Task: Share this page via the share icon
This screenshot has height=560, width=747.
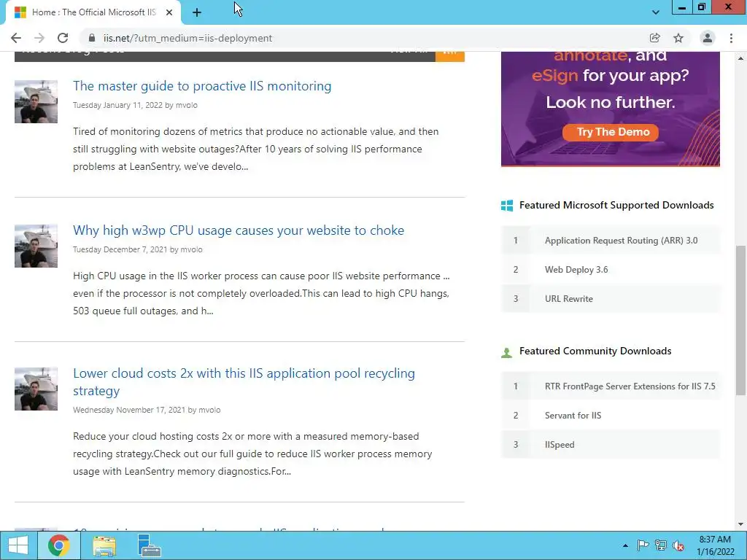Action: [654, 38]
